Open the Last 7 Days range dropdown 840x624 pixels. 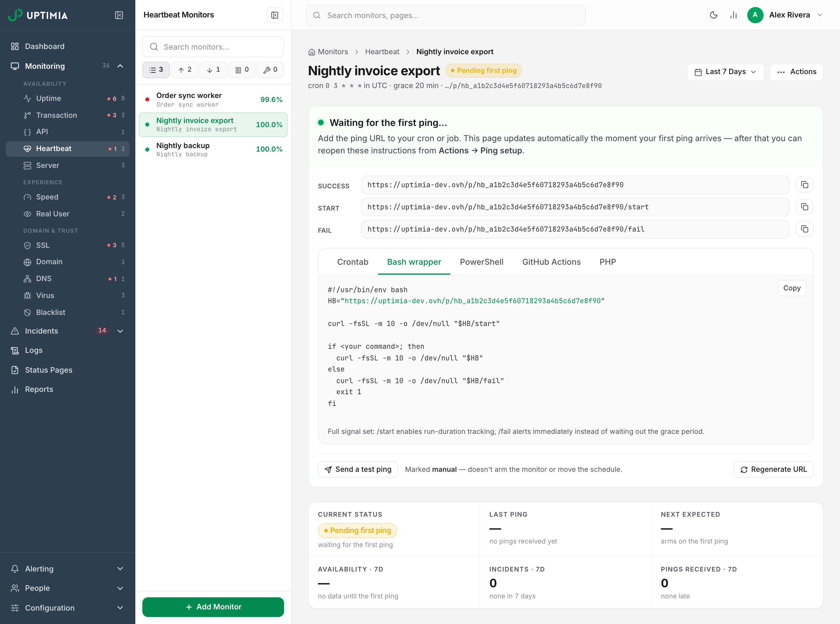pos(725,72)
